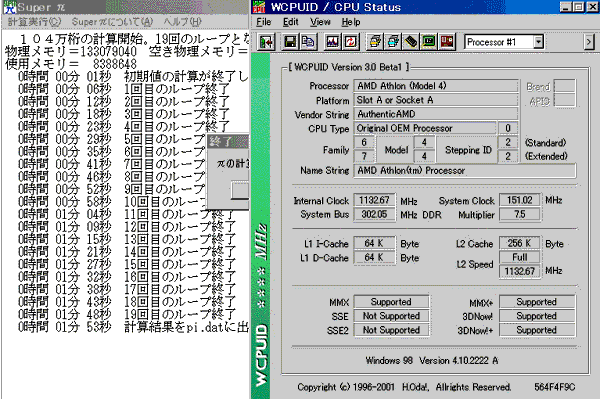Click the MMX 'Supported' field

391,302
